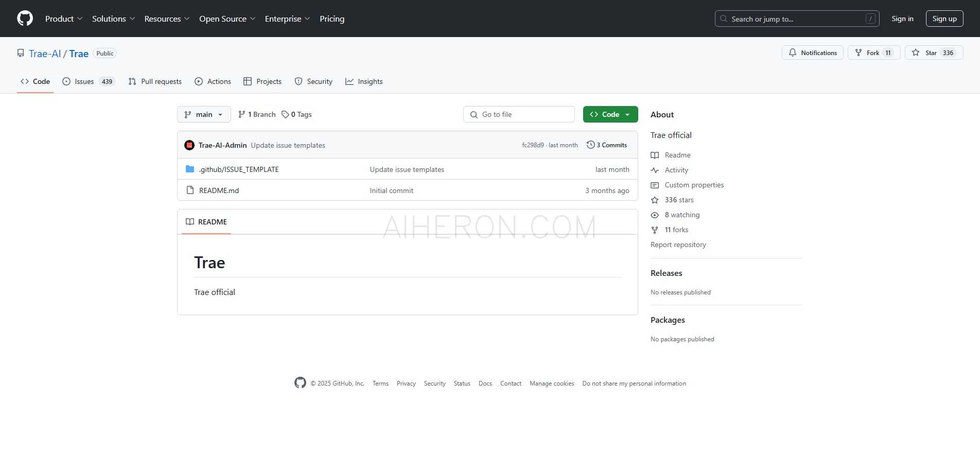The width and height of the screenshot is (980, 453).
Task: Click Manage cookies in footer
Action: (x=552, y=384)
